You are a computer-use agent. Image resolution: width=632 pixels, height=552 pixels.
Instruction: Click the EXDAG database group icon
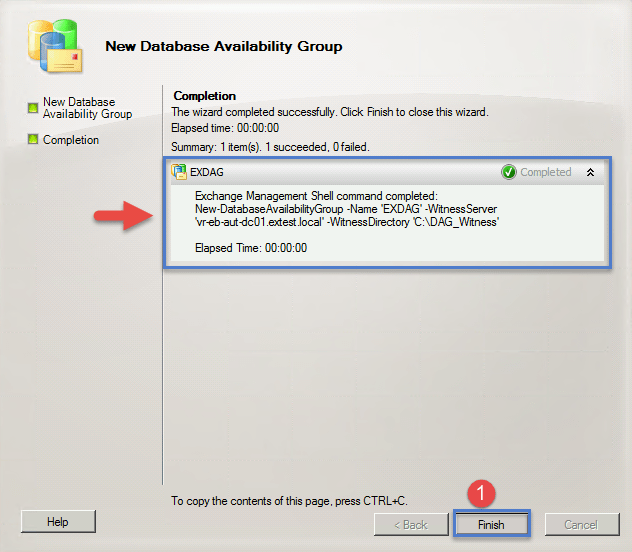click(179, 172)
